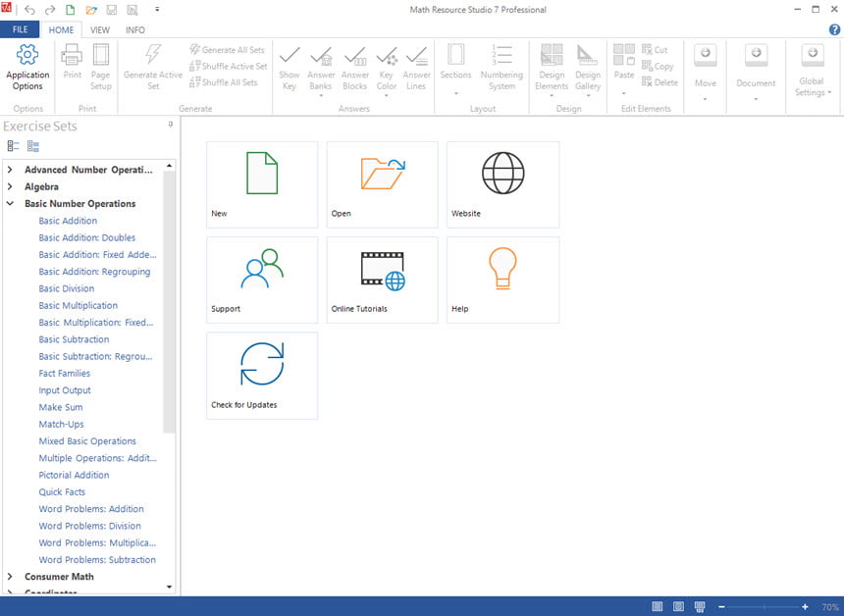Click zoom out minus button
Viewport: 844px width, 616px height.
pyautogui.click(x=721, y=607)
